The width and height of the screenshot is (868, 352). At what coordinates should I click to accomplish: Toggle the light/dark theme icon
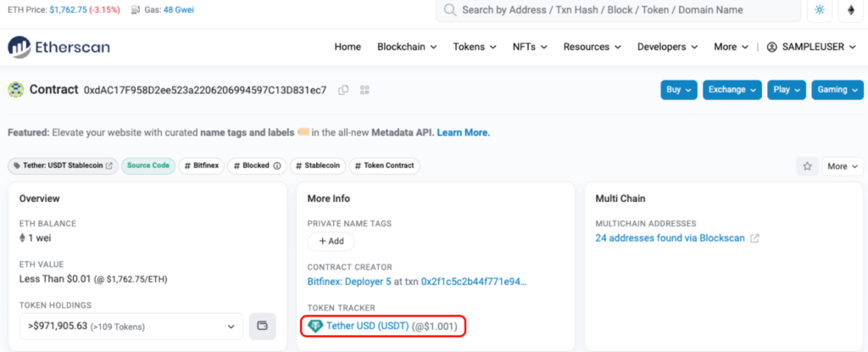click(x=819, y=10)
